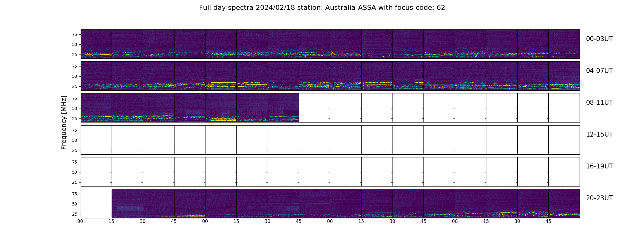
Task: Click the last colored spectrogram panel of the 08-11UT row
Action: click(x=283, y=108)
